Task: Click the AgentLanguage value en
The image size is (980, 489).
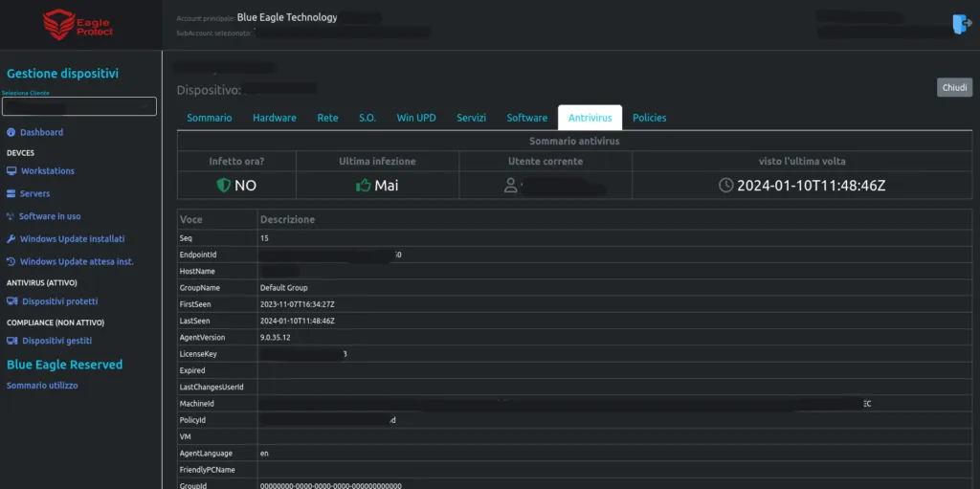Action: [x=264, y=454]
